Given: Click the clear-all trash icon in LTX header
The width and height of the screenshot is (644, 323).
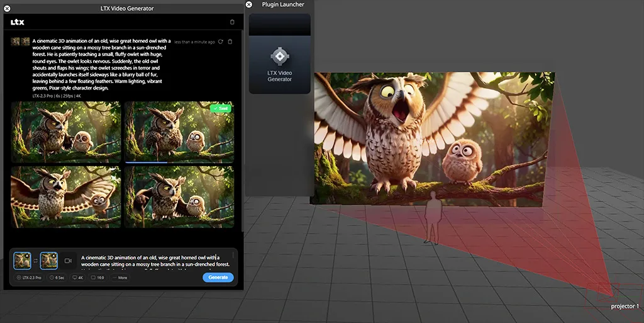Looking at the screenshot, I should coord(232,22).
